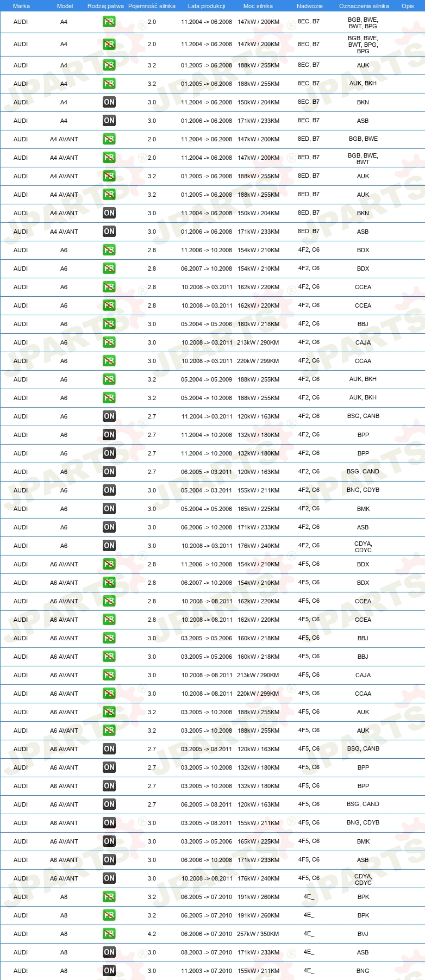Viewport: 425px width, 980px height.
Task: Click the Model column header
Action: tap(65, 6)
